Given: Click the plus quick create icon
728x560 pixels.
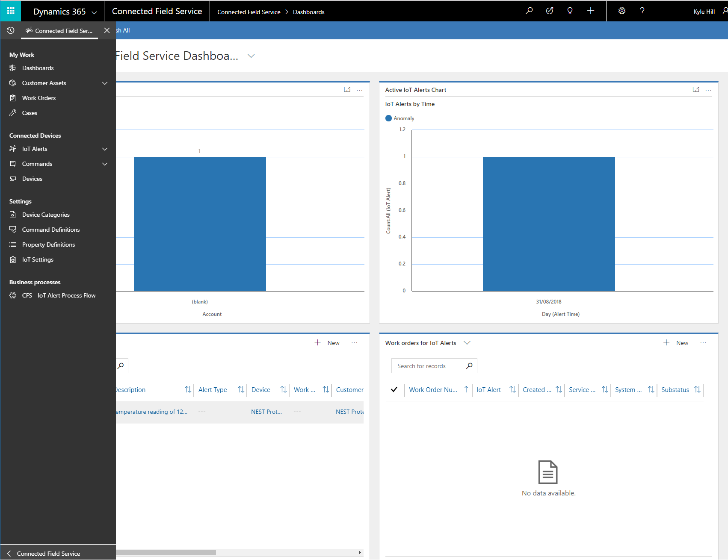Looking at the screenshot, I should pyautogui.click(x=591, y=11).
